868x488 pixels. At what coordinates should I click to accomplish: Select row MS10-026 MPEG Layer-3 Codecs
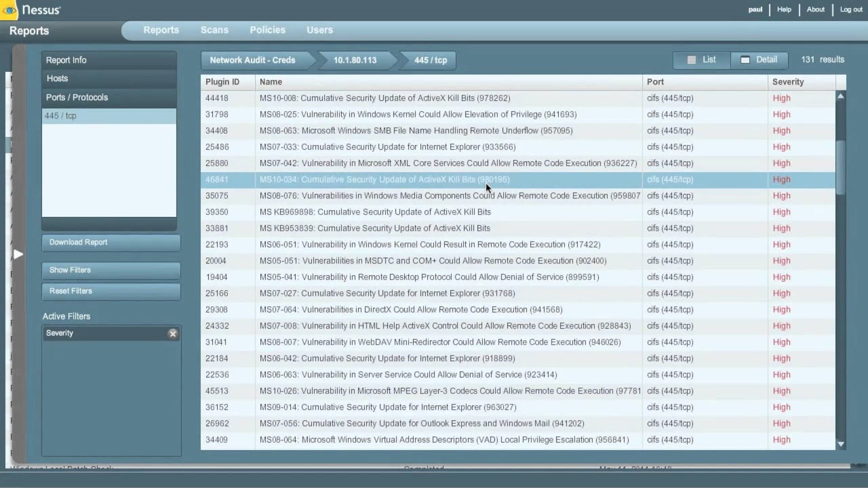coord(518,391)
